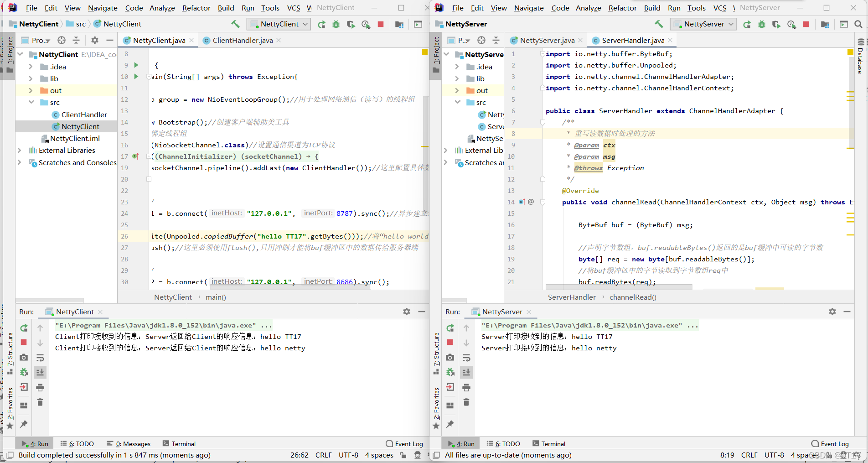Expand .idea folder in NettyClient tree
Viewport: 868px width, 463px height.
pyautogui.click(x=31, y=67)
